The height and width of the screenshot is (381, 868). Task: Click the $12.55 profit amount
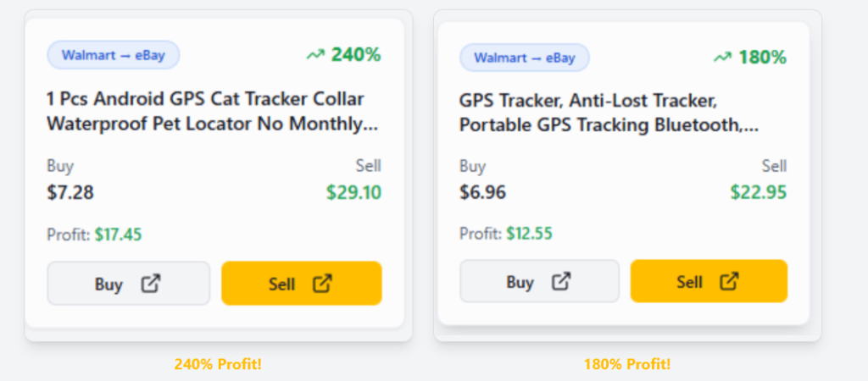529,233
